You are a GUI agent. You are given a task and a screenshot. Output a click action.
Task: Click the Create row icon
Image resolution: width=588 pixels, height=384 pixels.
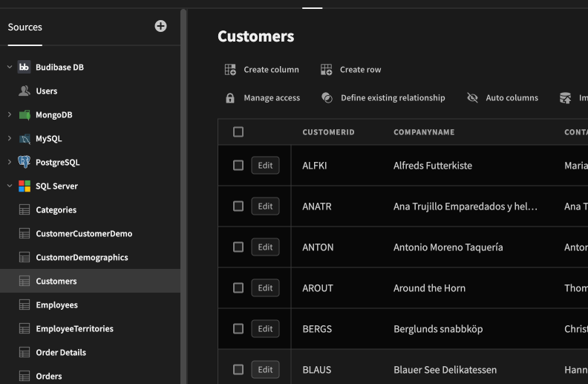[x=327, y=70]
